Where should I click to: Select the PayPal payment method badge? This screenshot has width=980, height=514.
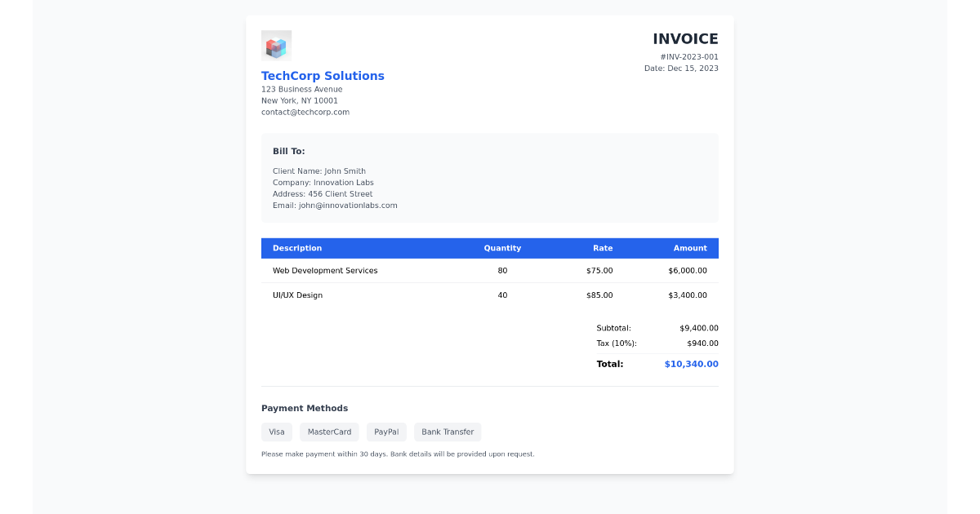point(386,432)
